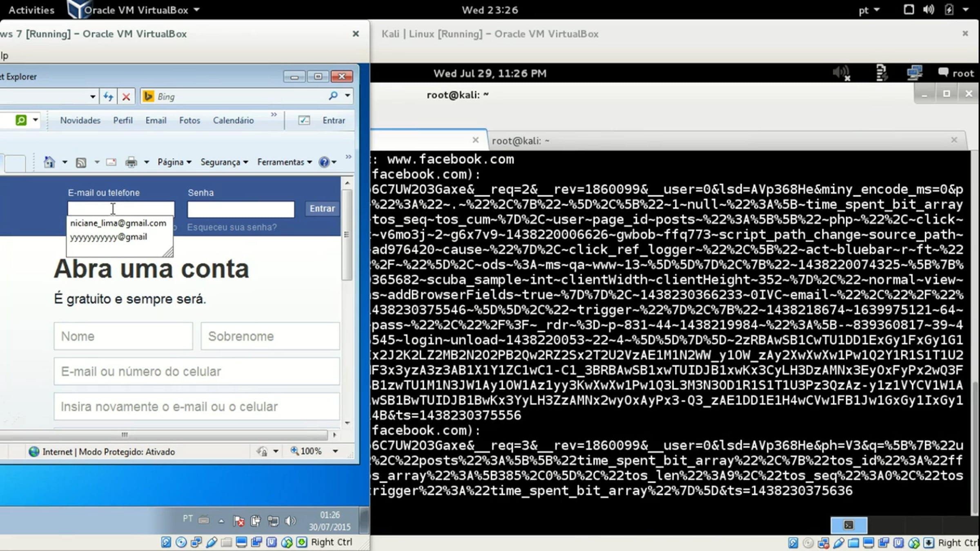The width and height of the screenshot is (980, 551).
Task: Open the Bing search provider dropdown
Action: (x=347, y=96)
